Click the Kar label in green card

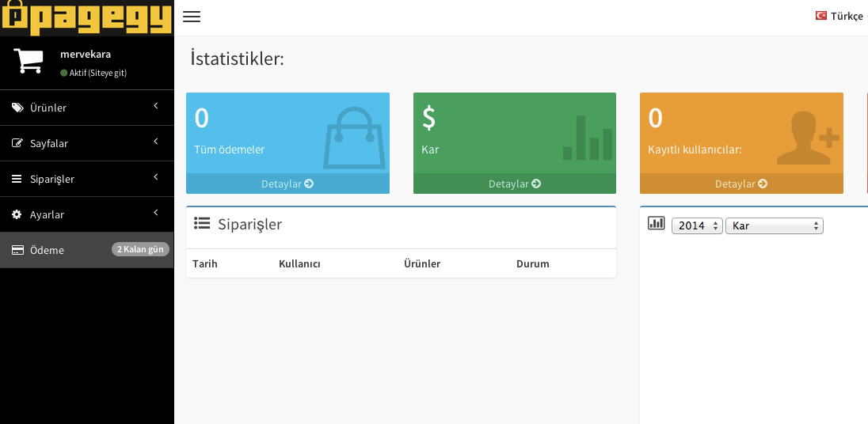tap(430, 150)
